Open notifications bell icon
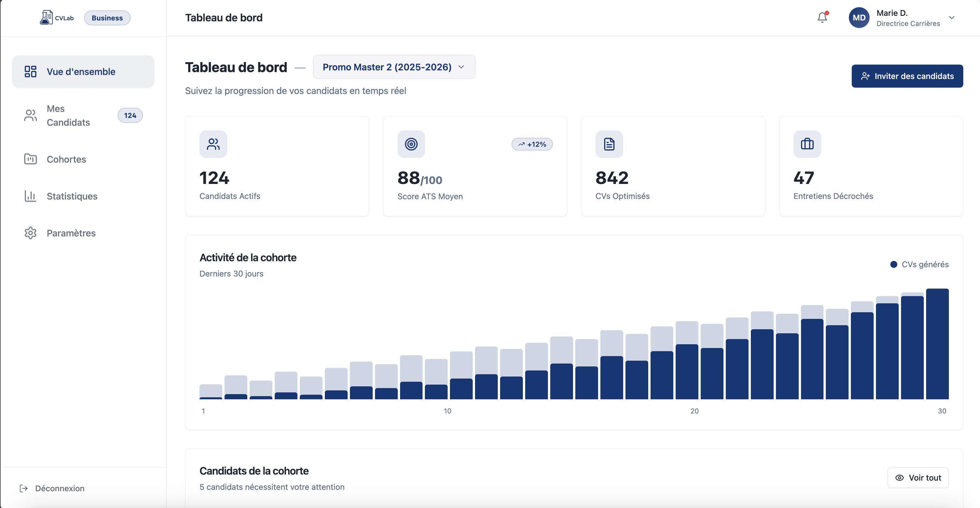 pyautogui.click(x=822, y=18)
